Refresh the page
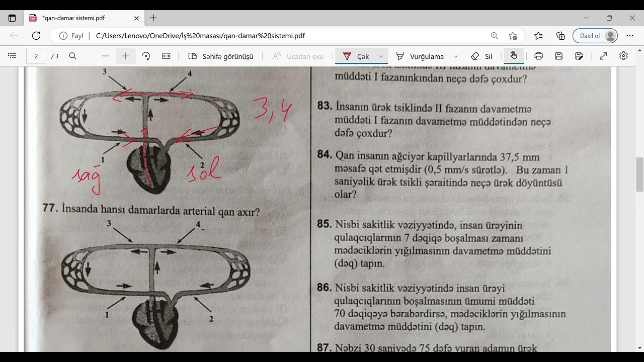Screen dimensions: 644x362 pos(36,36)
